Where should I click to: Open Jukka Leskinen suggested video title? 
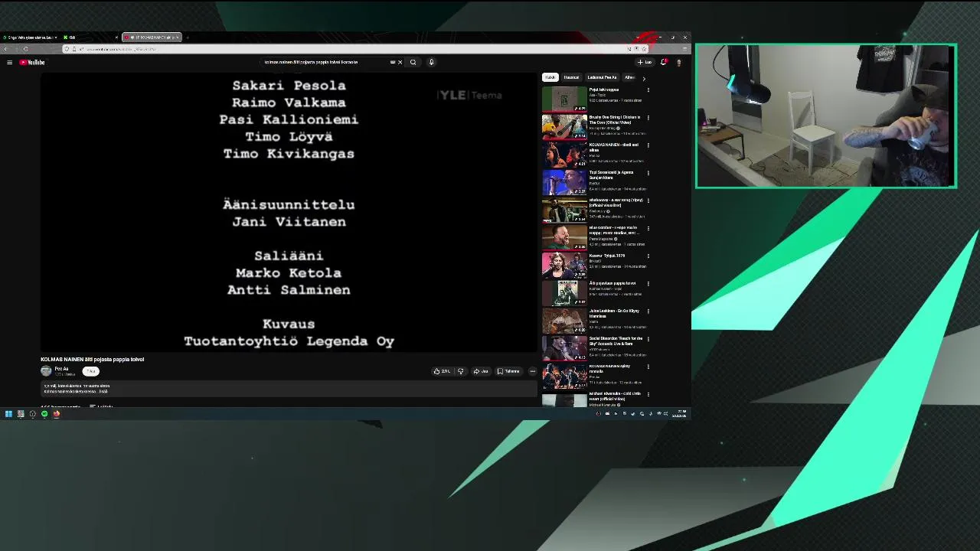pyautogui.click(x=614, y=314)
